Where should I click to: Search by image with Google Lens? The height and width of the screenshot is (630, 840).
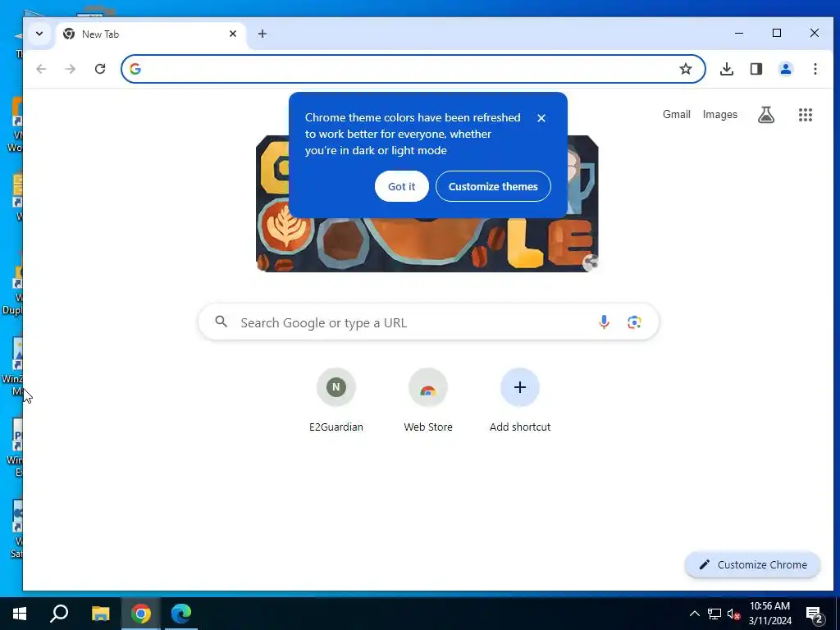[634, 322]
